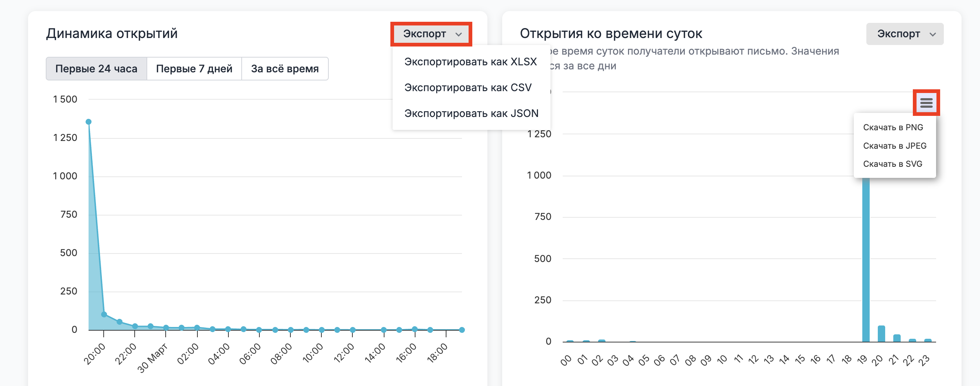
Task: Select Экспортировать как CSV
Action: coord(467,87)
